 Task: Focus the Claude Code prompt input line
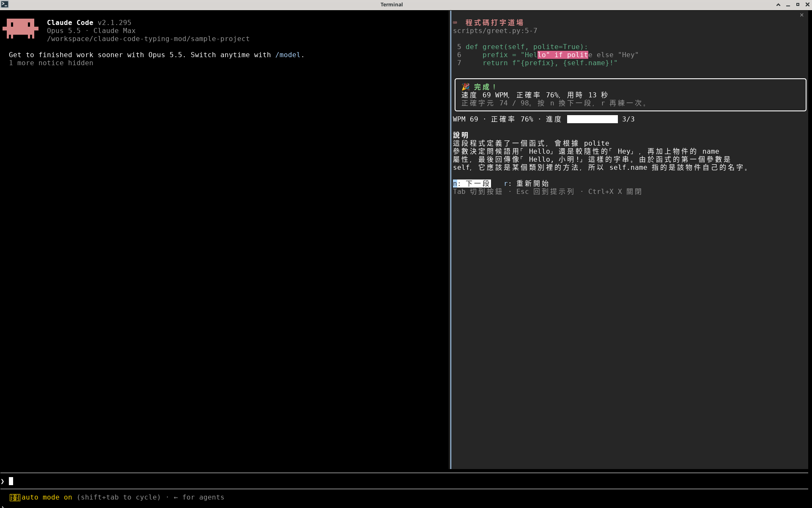point(404,481)
